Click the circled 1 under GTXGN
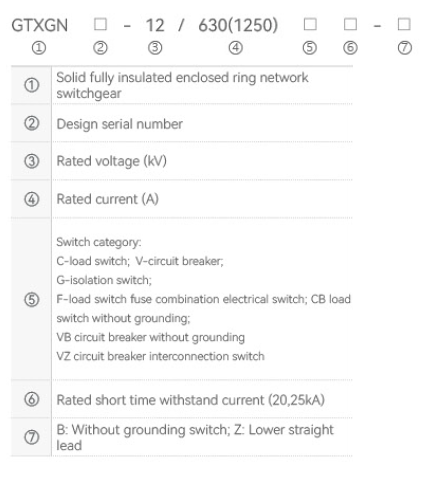Viewport: 437px width, 494px height. [39, 48]
